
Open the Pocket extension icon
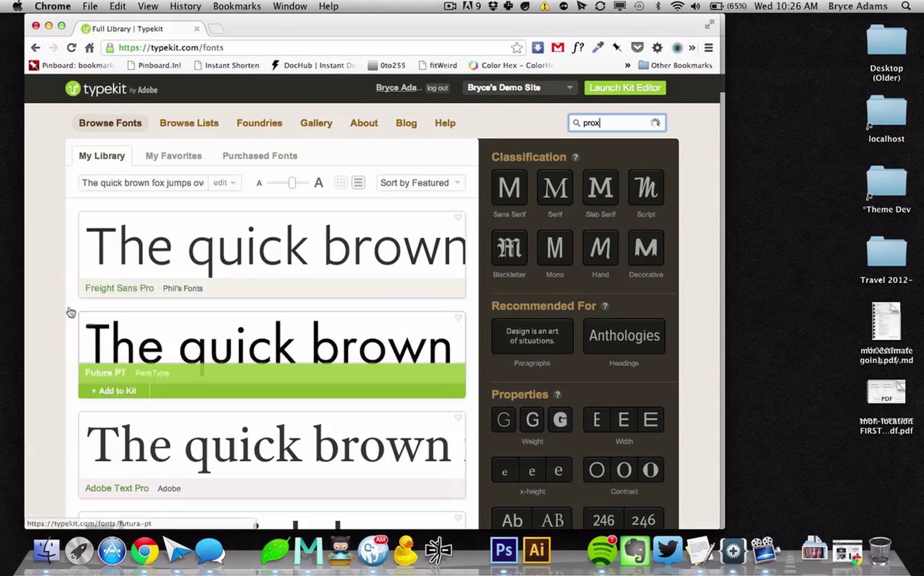click(x=638, y=48)
